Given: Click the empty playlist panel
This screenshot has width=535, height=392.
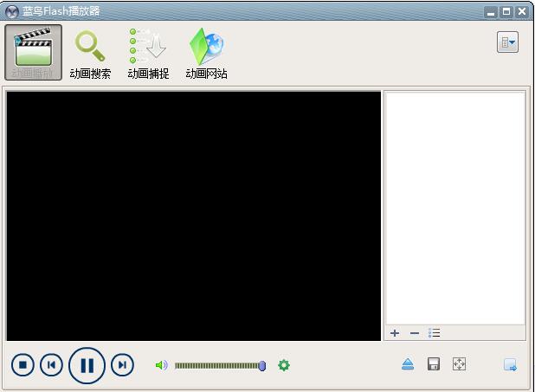Looking at the screenshot, I should (x=455, y=208).
